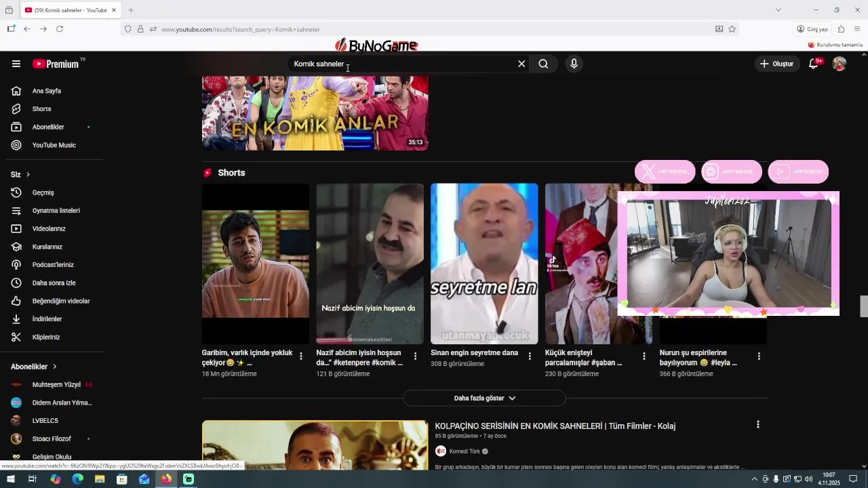
Task: Open options for Nurun şu espirilerine short
Action: coord(759,356)
